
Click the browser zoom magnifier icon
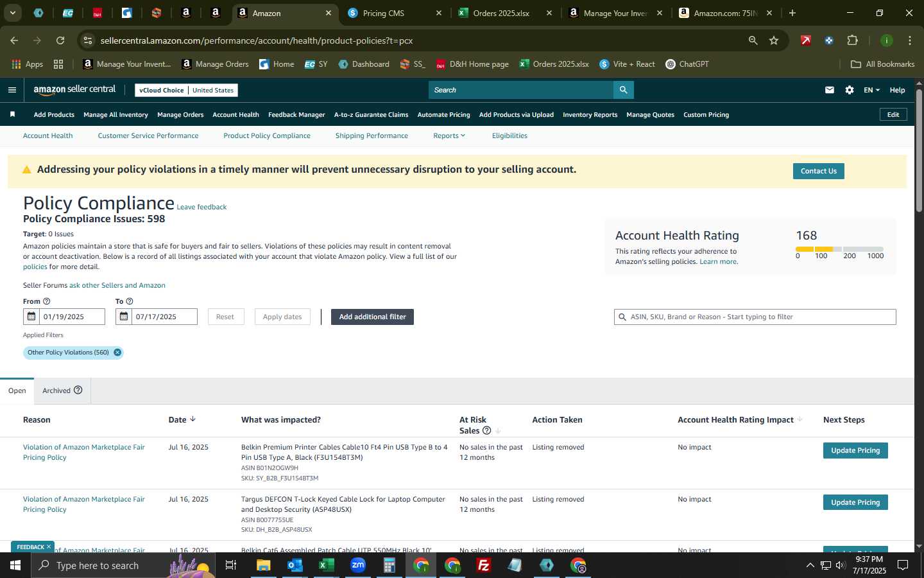(753, 40)
